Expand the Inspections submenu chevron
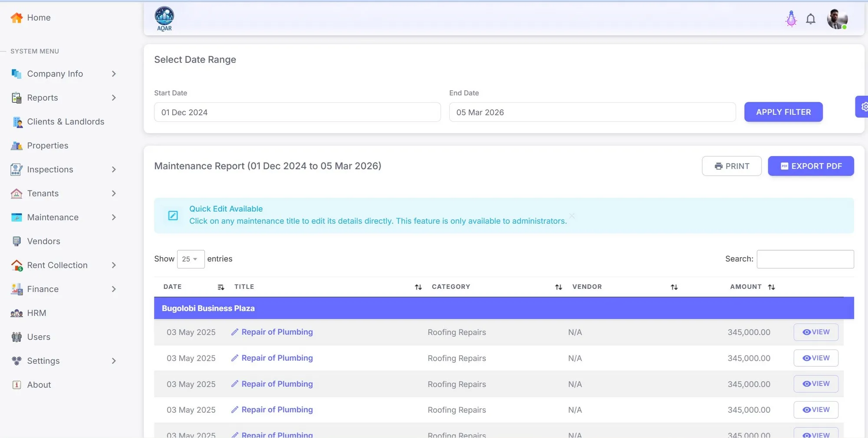Screen dimensions: 868x438 [114, 170]
